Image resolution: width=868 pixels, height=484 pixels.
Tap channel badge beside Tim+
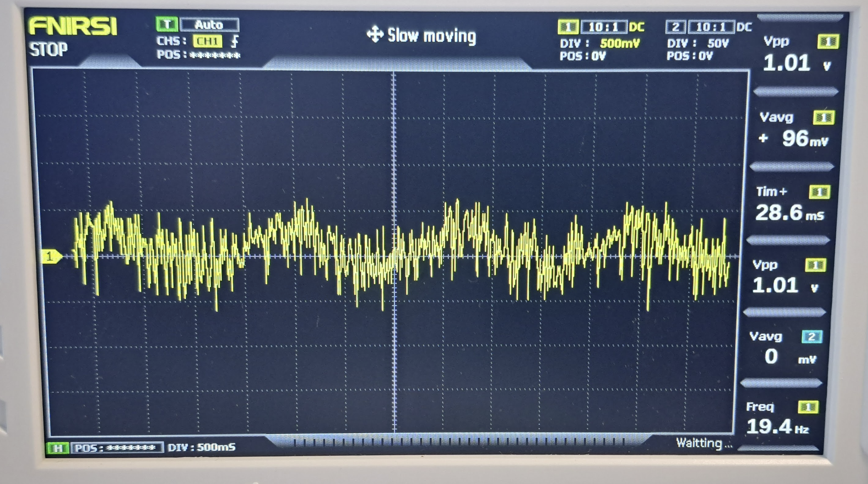pyautogui.click(x=820, y=192)
